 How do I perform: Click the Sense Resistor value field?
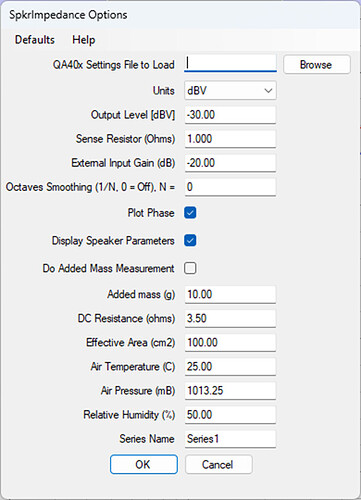click(x=230, y=139)
